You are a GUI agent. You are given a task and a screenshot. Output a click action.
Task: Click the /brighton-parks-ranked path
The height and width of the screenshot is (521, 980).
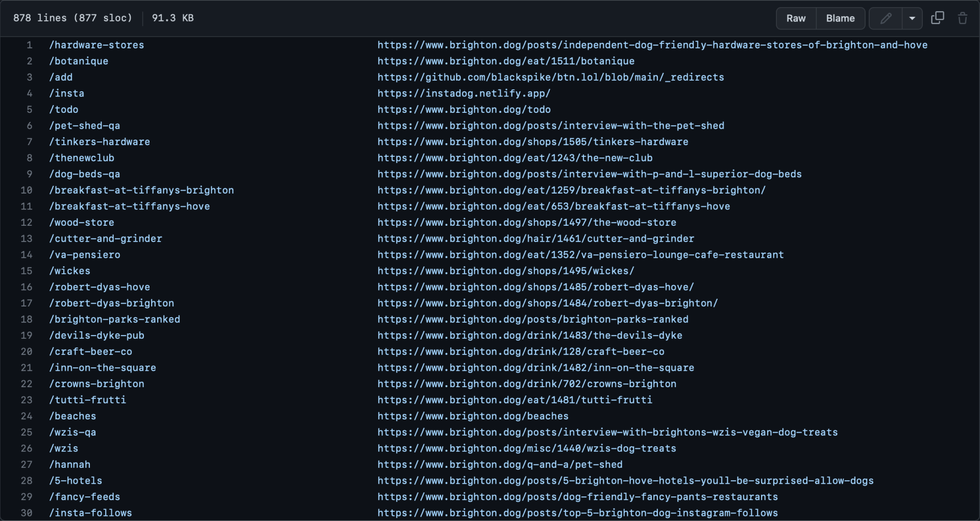pos(114,319)
